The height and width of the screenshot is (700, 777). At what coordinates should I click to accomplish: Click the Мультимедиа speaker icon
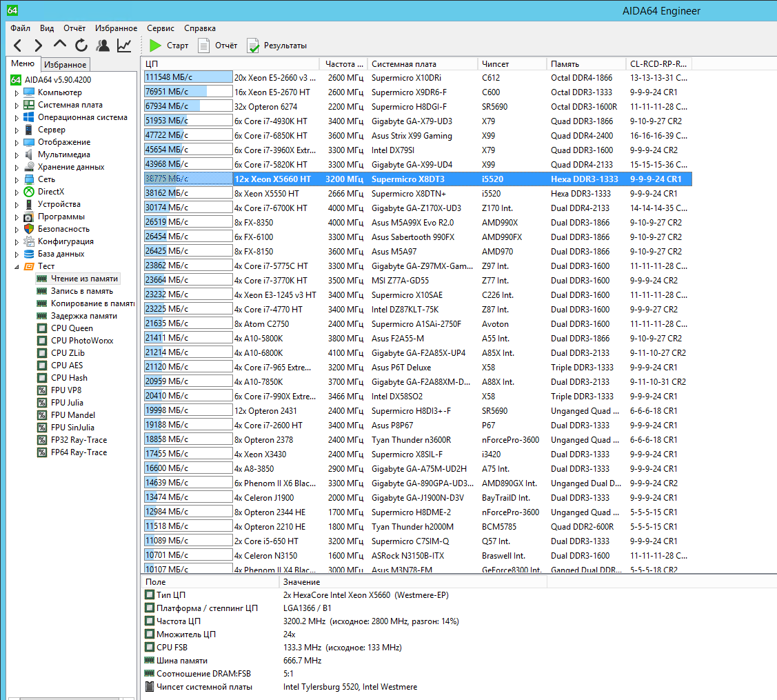[29, 154]
